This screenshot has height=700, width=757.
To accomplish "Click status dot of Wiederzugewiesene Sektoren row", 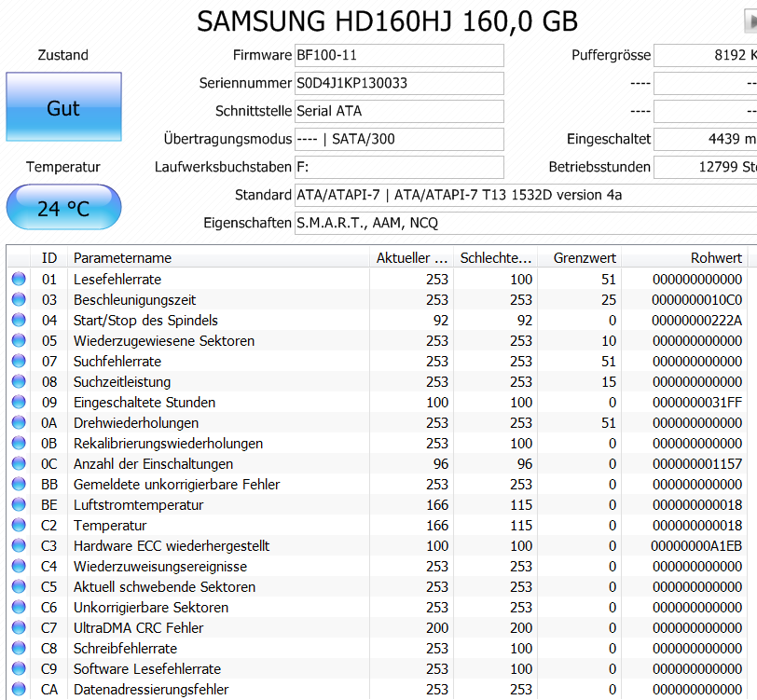I will coord(19,341).
